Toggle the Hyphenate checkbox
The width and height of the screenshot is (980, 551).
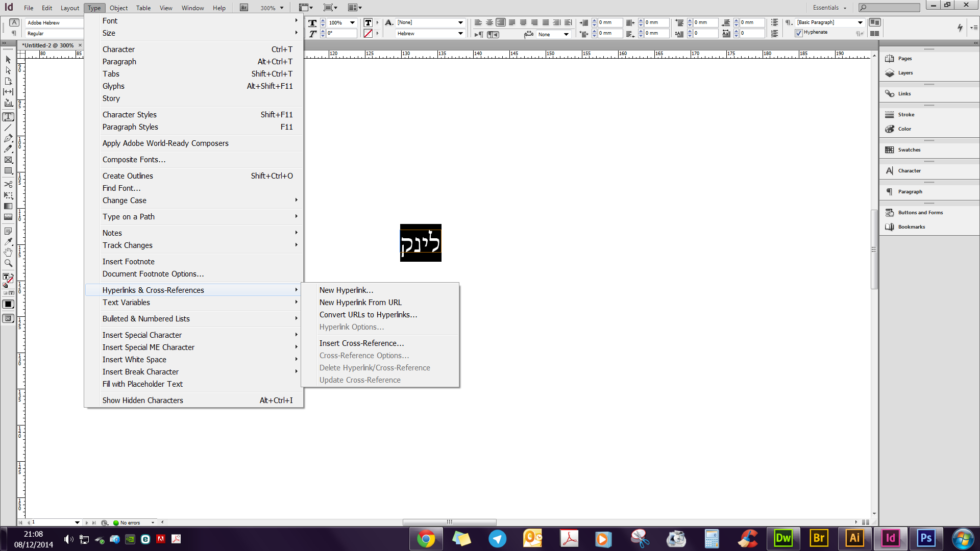(799, 33)
